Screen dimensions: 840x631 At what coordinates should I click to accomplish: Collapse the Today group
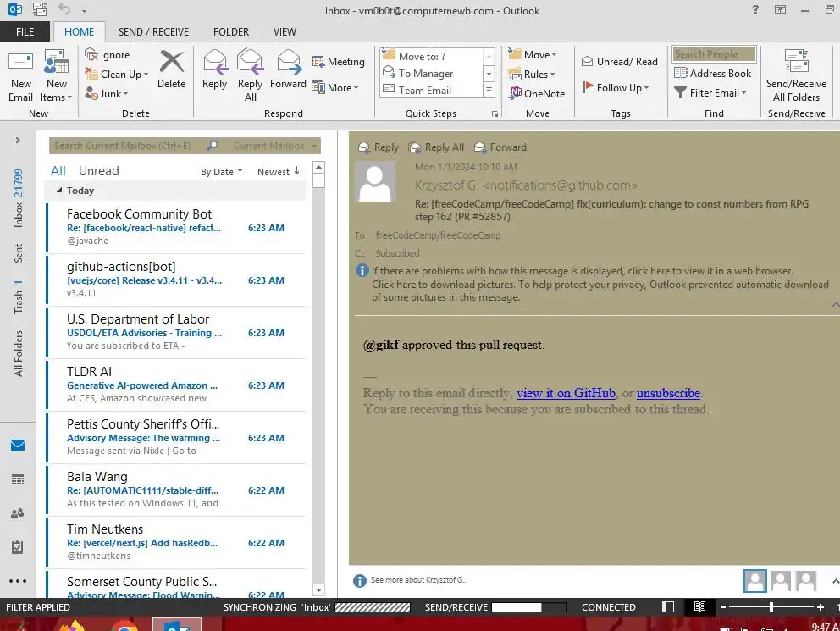59,191
